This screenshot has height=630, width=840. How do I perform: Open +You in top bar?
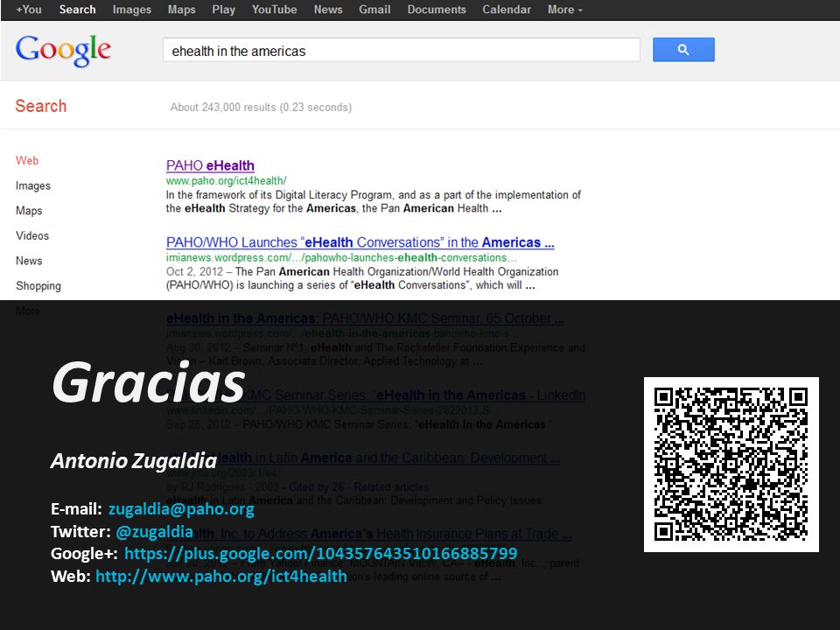[x=29, y=10]
